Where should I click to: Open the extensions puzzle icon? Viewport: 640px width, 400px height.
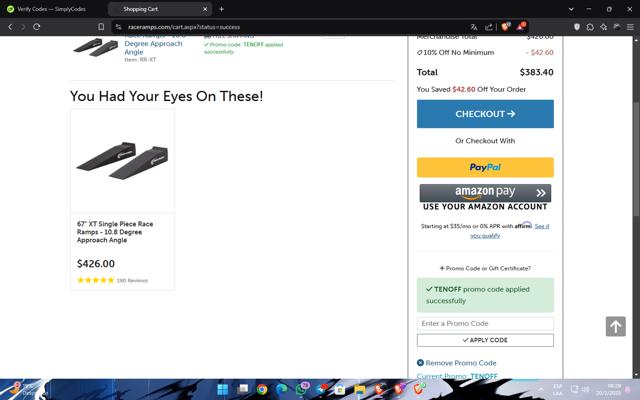point(590,27)
